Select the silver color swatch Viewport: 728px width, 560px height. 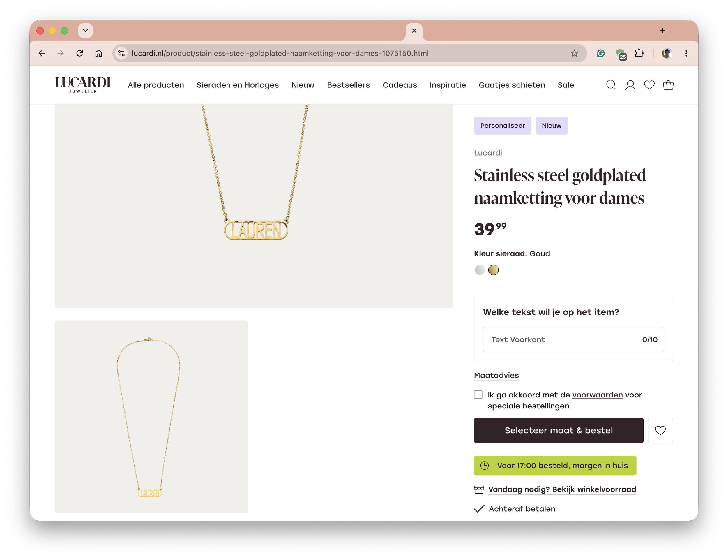coord(479,270)
